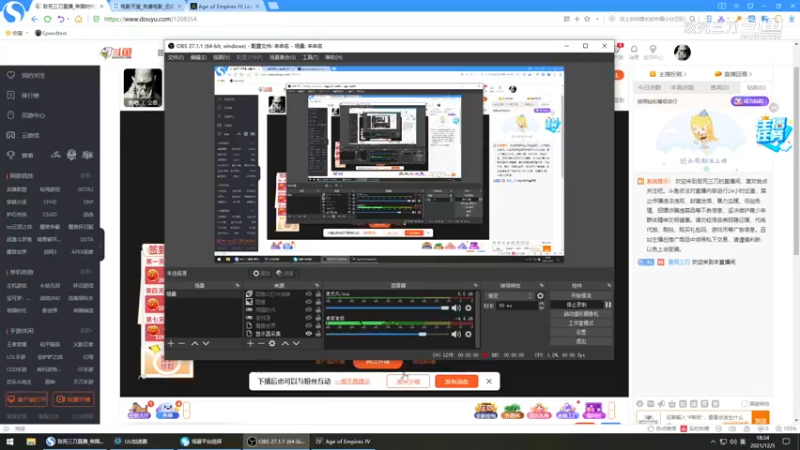Toggle visibility of display capture source
Screen dimensions: 800x450
pyautogui.click(x=309, y=334)
